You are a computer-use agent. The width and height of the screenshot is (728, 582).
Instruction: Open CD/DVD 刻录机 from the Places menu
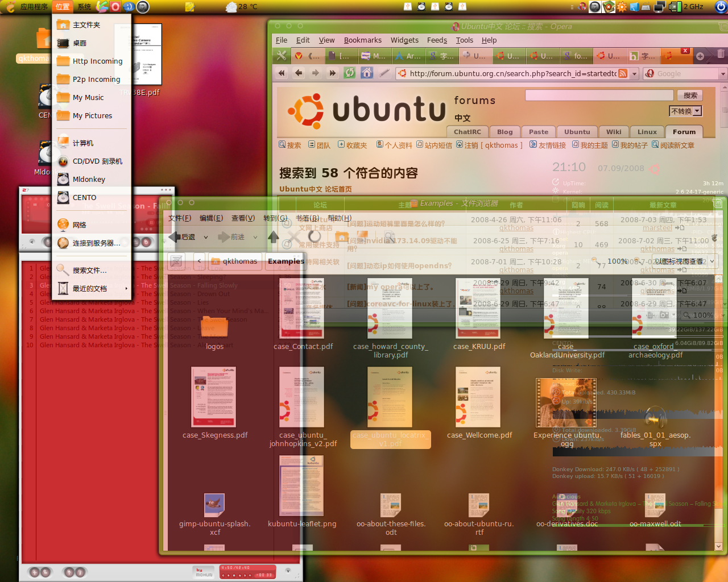pos(92,161)
